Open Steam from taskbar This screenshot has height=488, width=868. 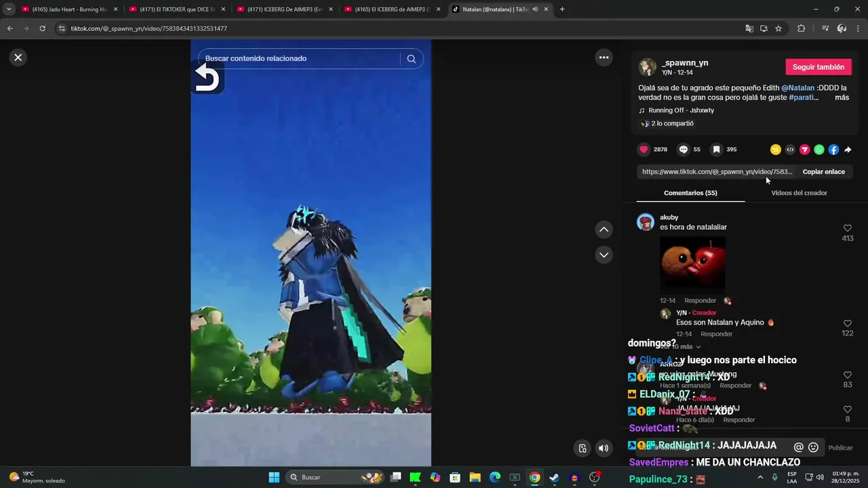554,477
